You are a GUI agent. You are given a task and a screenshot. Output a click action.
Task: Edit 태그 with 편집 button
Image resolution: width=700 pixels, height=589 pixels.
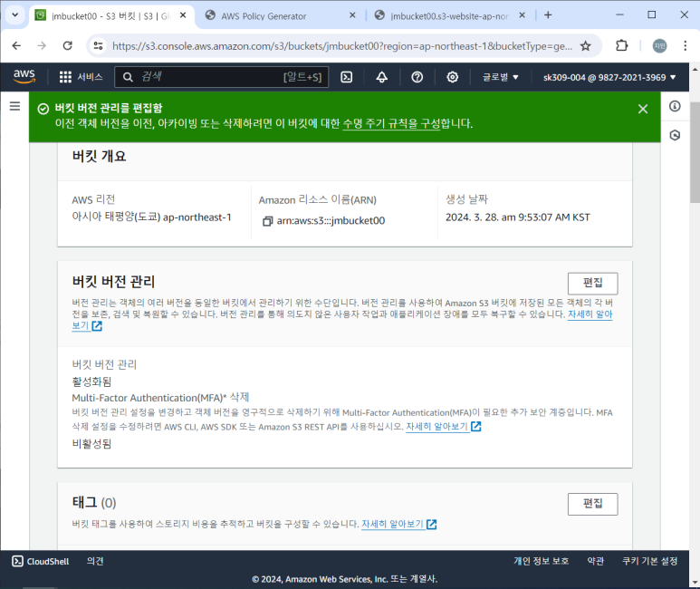(592, 504)
